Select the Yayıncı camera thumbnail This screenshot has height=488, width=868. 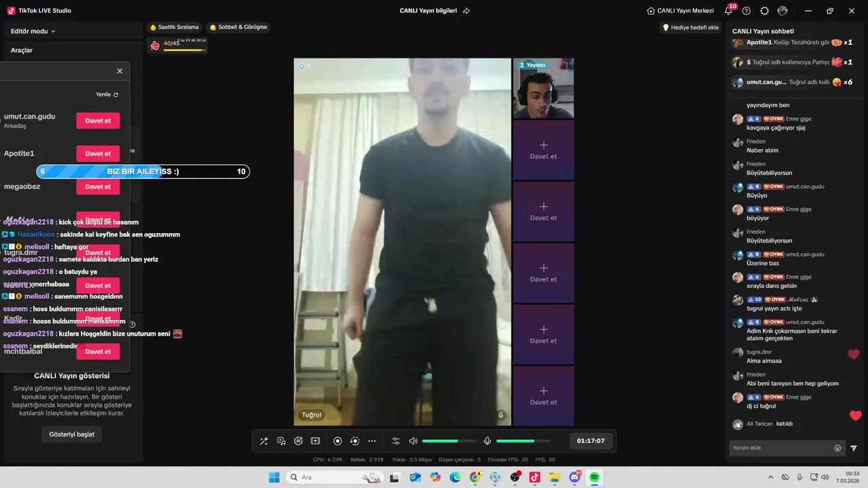(543, 89)
